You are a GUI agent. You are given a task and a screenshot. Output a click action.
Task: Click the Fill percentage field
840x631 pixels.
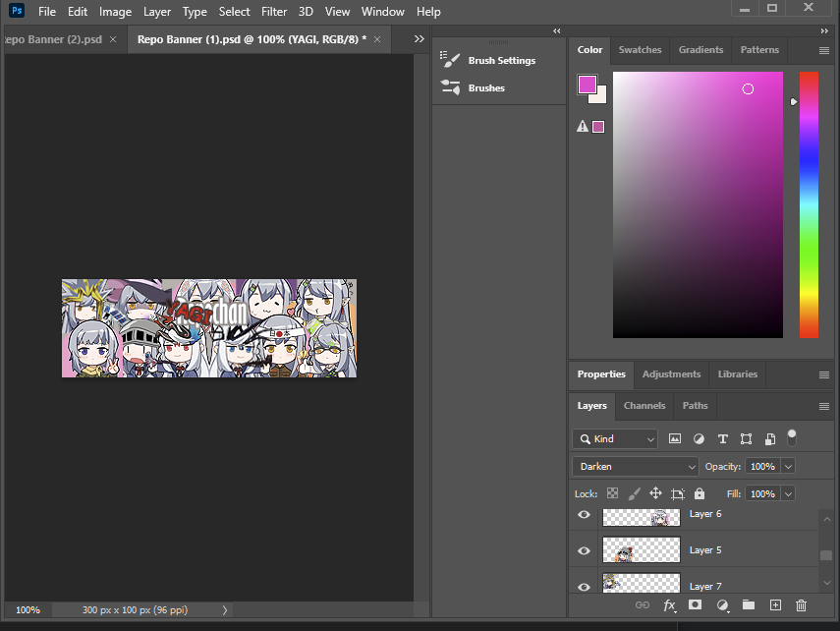(x=762, y=493)
